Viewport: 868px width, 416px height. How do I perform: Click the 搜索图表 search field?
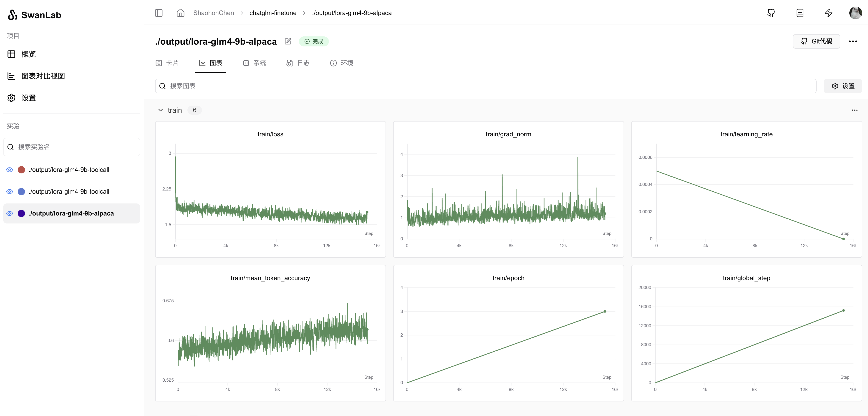pos(485,86)
